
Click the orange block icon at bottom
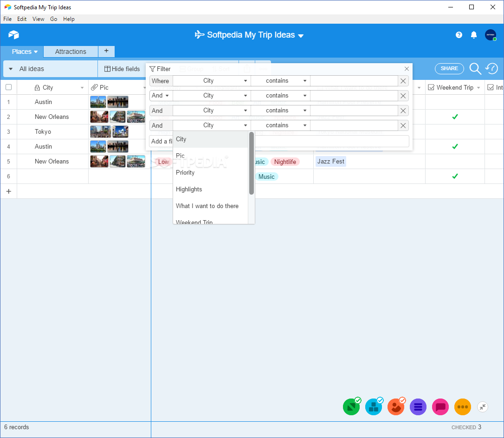[396, 407]
